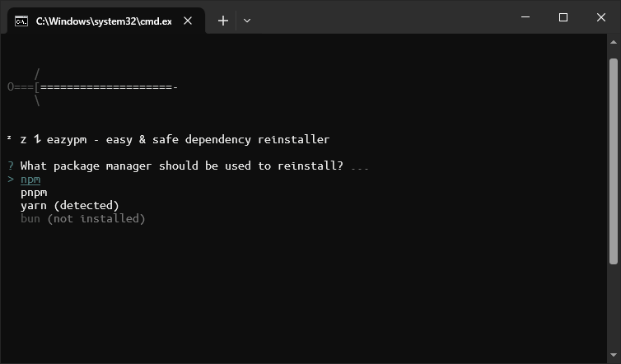Select the npm option
Image resolution: width=621 pixels, height=364 pixels.
tap(30, 180)
